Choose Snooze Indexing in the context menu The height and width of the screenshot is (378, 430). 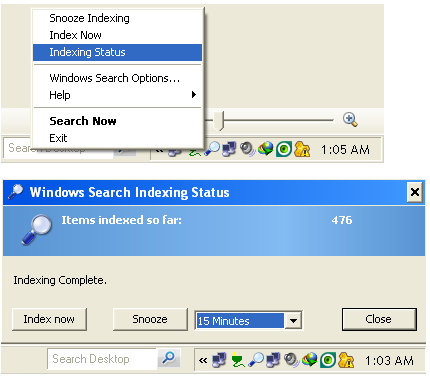(117, 18)
